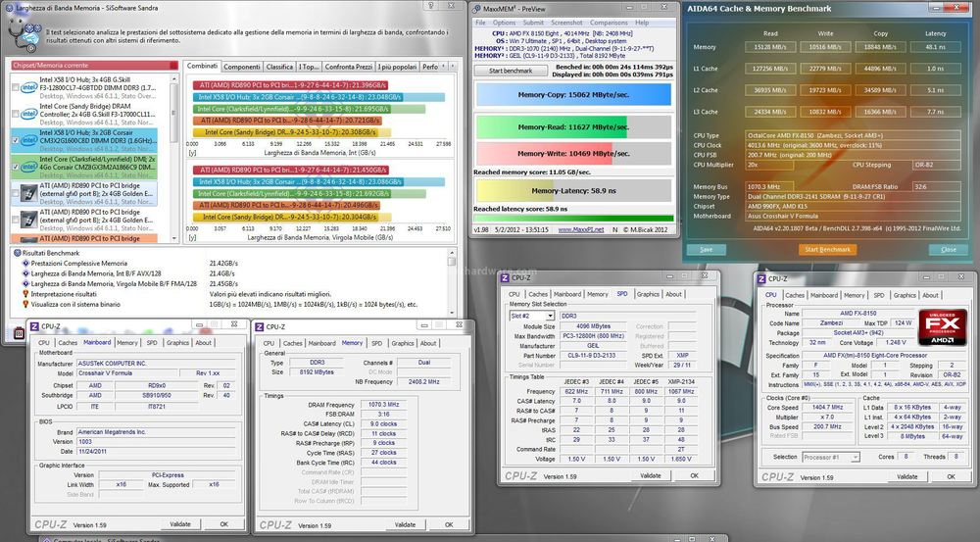Click the green Memory-Read 11627 MByte/sec bar
980x542 pixels.
pos(573,126)
